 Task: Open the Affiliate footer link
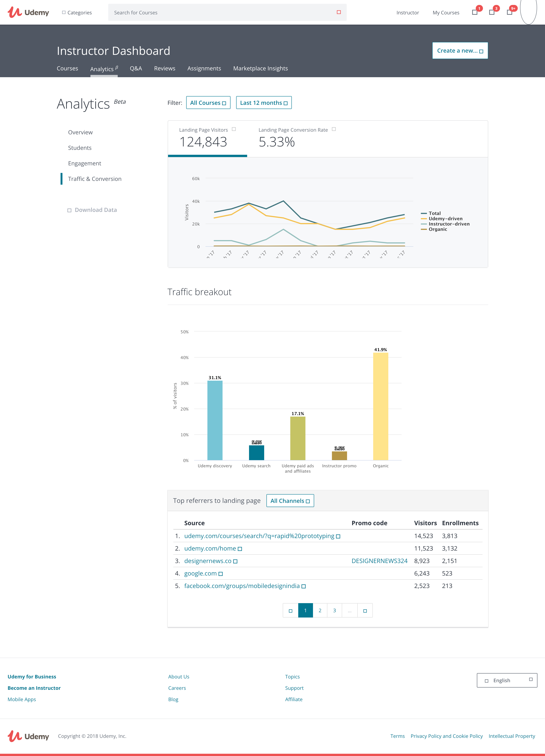[x=294, y=699]
